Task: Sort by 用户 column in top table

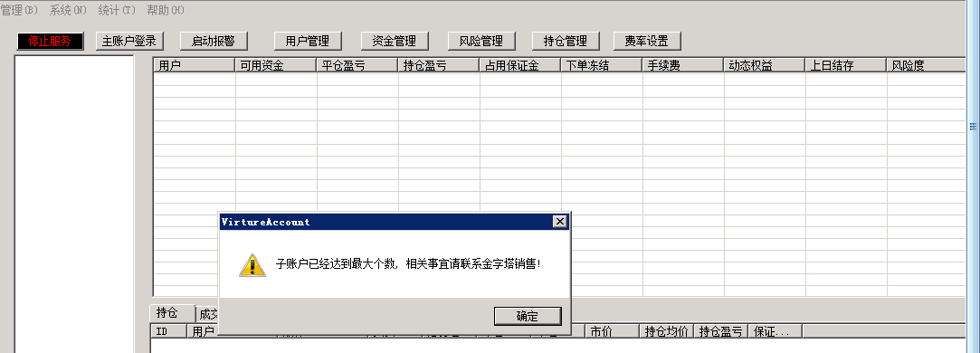Action: coord(194,65)
